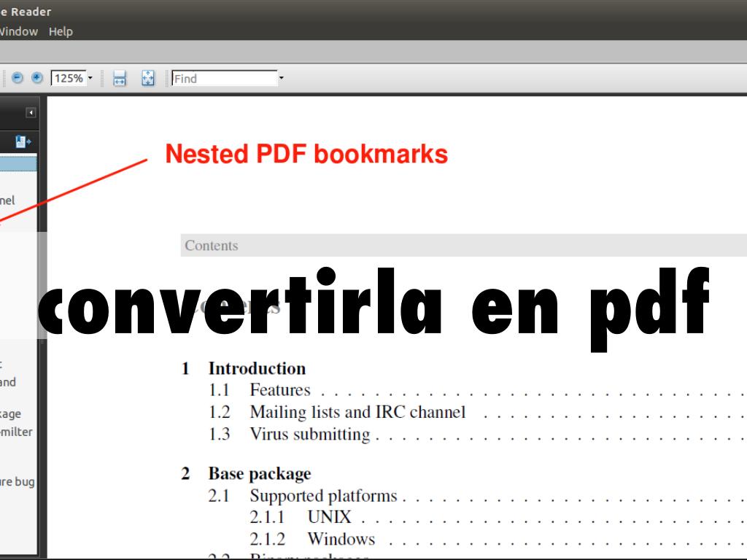The height and width of the screenshot is (560, 747).
Task: Open the Help menu
Action: (61, 31)
